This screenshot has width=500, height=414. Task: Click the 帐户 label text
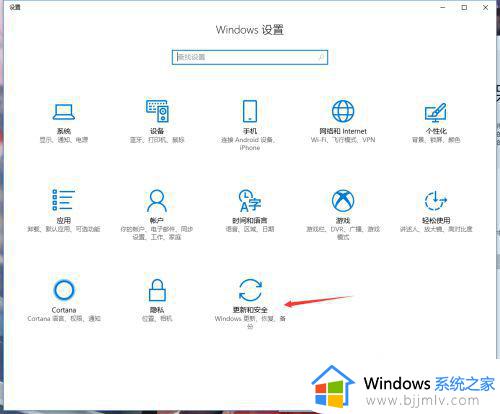[157, 220]
